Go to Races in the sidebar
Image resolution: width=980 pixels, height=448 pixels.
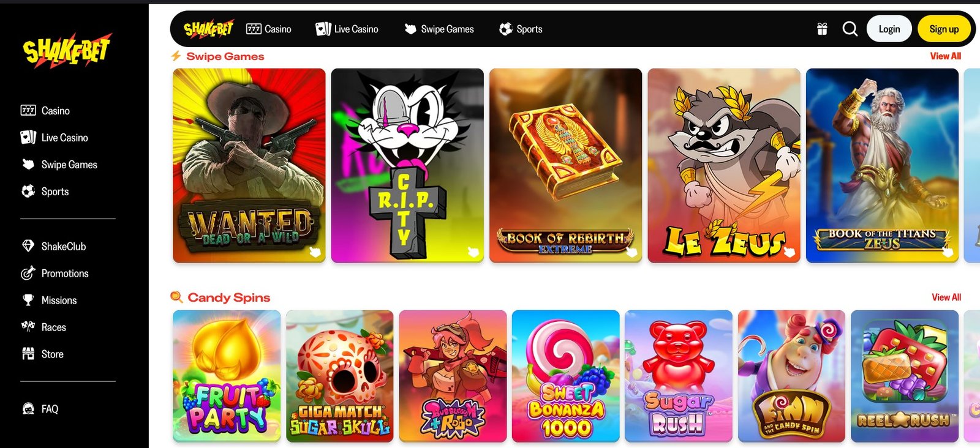click(43, 327)
